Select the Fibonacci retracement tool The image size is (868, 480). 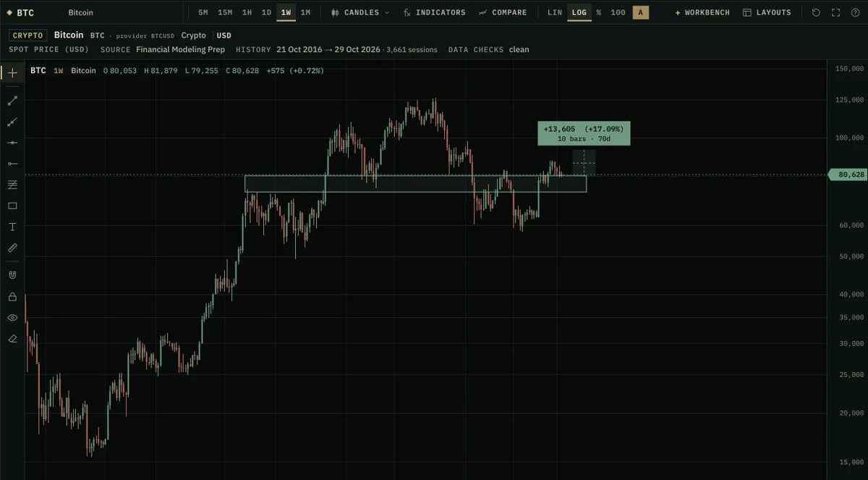(12, 185)
